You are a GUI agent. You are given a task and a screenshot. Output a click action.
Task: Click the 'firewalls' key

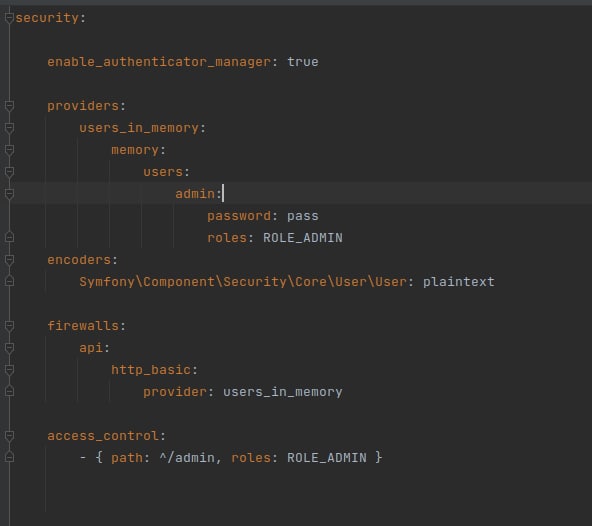click(83, 326)
